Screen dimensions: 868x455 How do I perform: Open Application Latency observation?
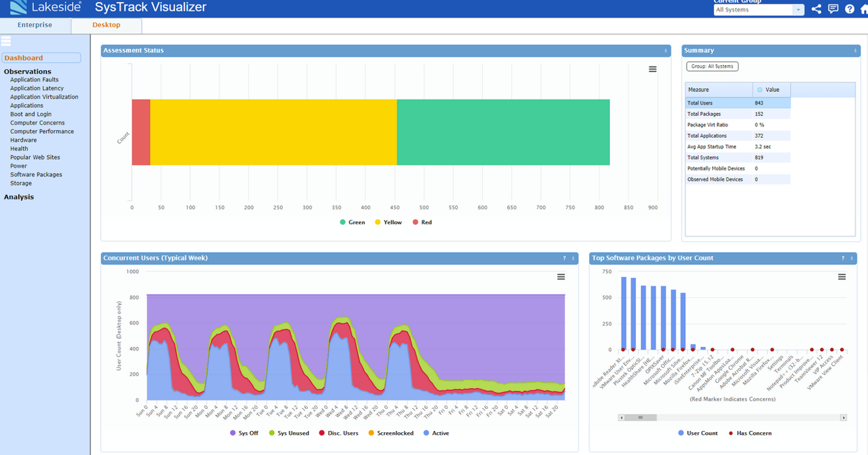click(x=37, y=88)
